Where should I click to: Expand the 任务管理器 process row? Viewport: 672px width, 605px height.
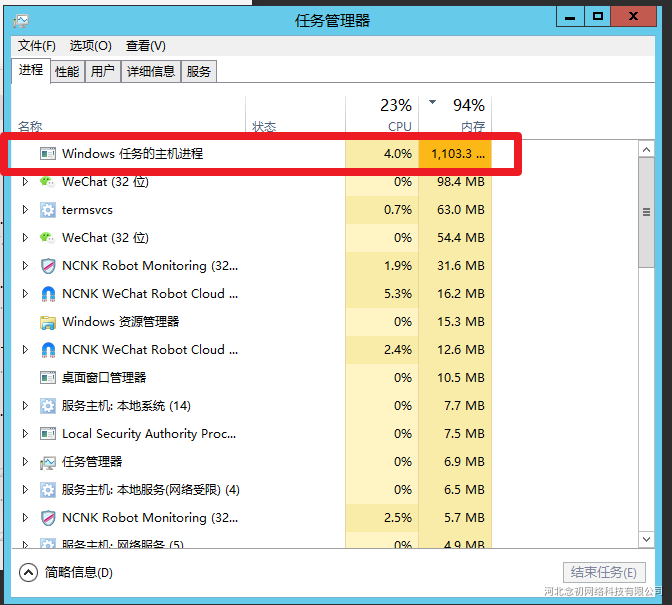(25, 461)
